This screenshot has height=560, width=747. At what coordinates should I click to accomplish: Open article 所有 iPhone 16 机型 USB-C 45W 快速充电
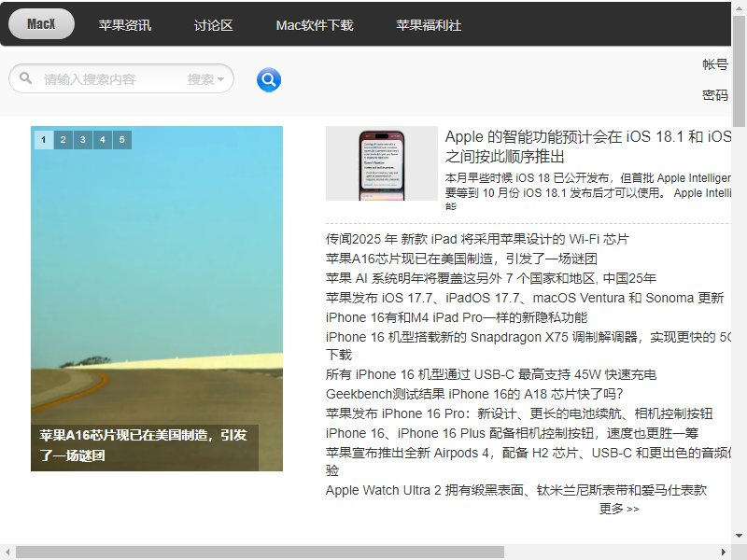[491, 374]
